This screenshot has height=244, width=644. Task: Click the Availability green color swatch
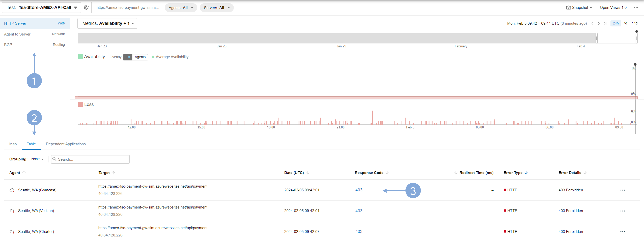pos(80,57)
